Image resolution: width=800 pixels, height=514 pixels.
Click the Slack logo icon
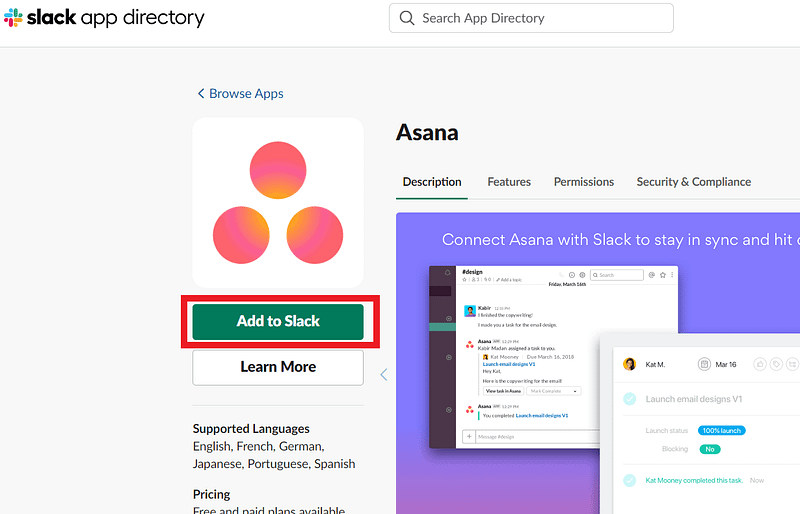tap(13, 18)
